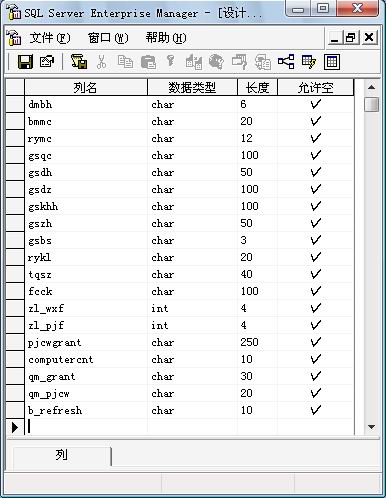The width and height of the screenshot is (386, 498).
Task: Click the Insert column toolbar icon
Action: (x=194, y=62)
